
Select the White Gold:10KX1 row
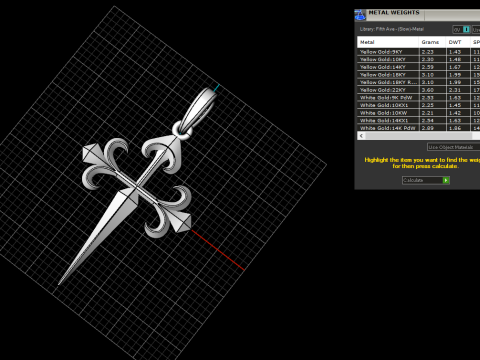pos(419,105)
